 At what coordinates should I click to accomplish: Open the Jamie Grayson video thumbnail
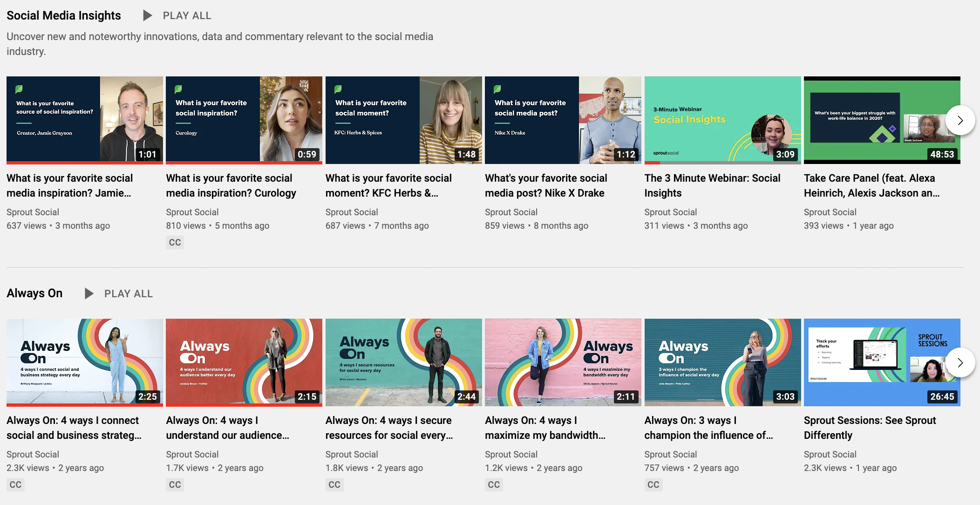click(x=84, y=120)
